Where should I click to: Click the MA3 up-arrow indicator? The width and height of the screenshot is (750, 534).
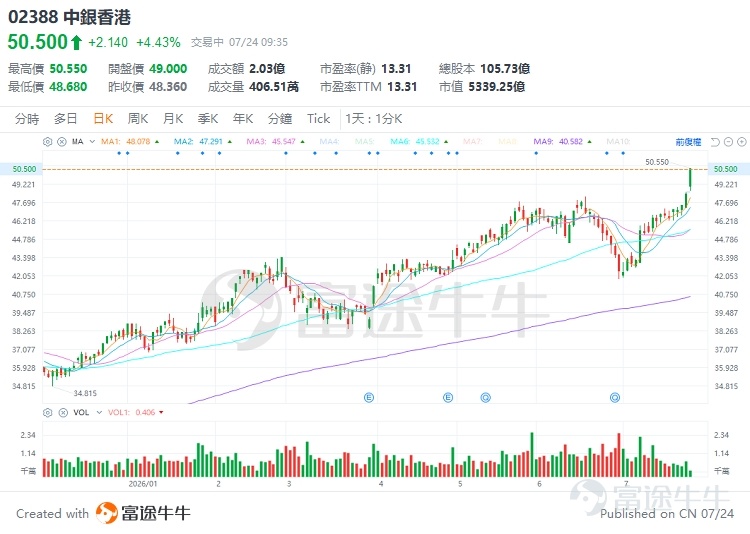[x=302, y=142]
